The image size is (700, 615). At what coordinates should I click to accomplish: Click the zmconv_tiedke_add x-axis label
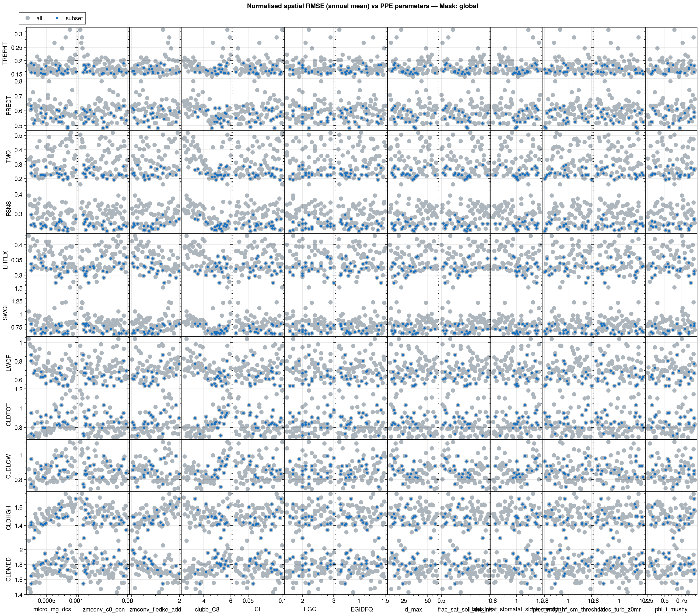pyautogui.click(x=155, y=609)
